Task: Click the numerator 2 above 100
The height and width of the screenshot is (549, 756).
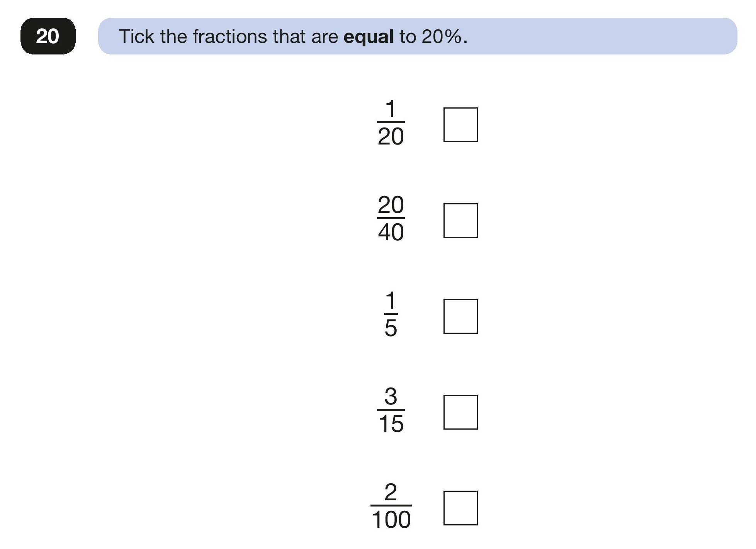Action: (x=391, y=492)
